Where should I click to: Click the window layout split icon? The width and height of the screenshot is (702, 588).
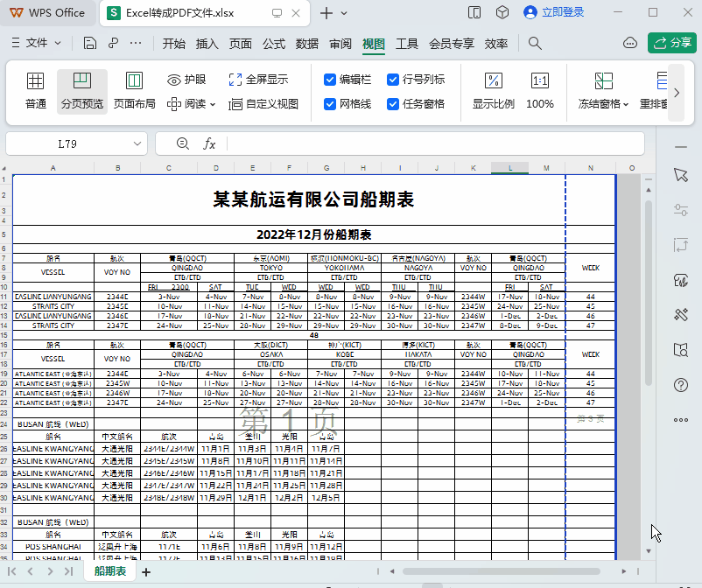(474, 12)
